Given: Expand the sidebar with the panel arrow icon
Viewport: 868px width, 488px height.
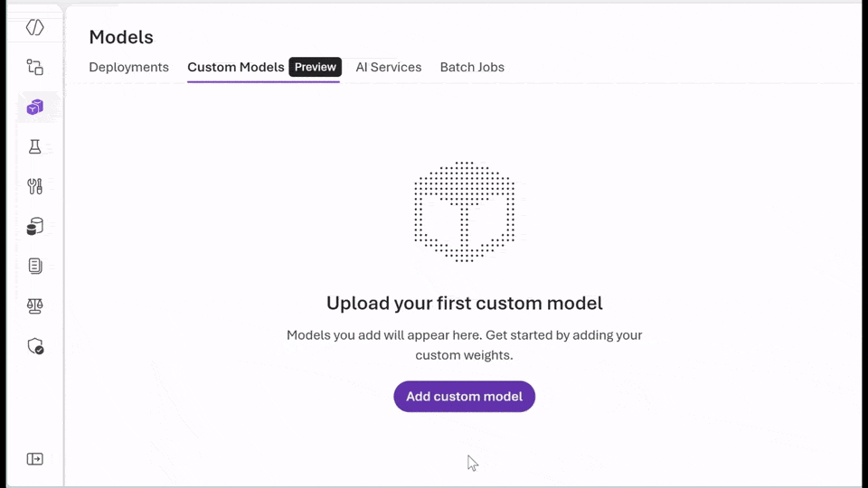Looking at the screenshot, I should tap(35, 459).
